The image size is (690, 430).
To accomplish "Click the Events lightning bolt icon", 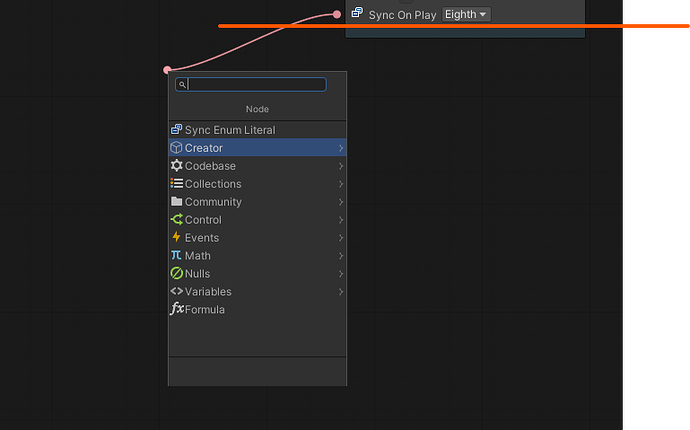I will 177,238.
